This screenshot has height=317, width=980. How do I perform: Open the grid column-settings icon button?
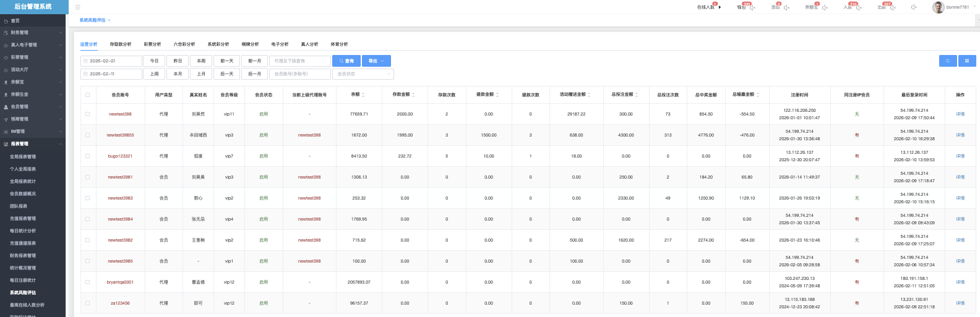[967, 61]
